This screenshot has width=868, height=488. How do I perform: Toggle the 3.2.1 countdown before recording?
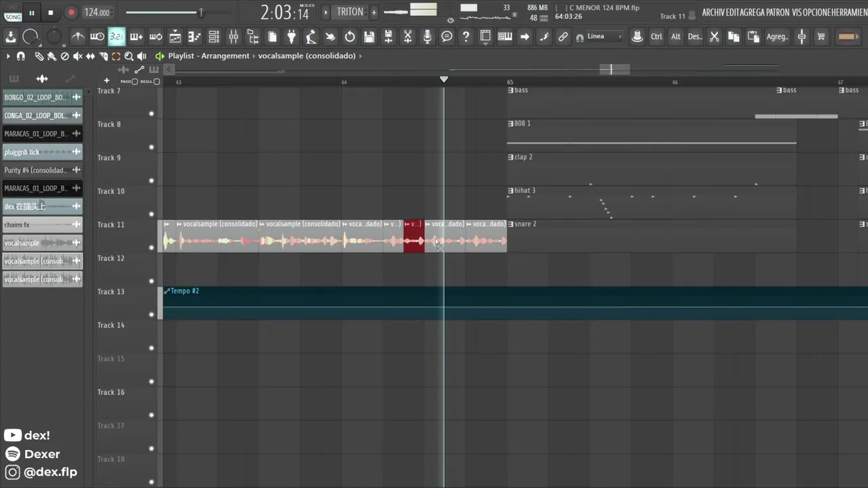[117, 37]
